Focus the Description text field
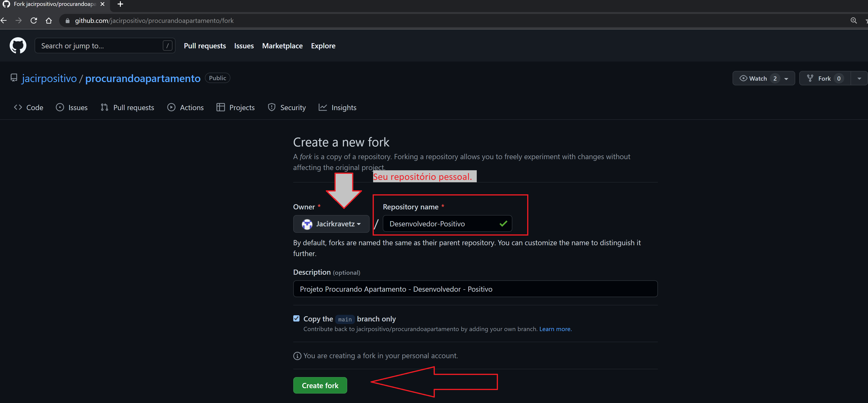 [x=475, y=289]
